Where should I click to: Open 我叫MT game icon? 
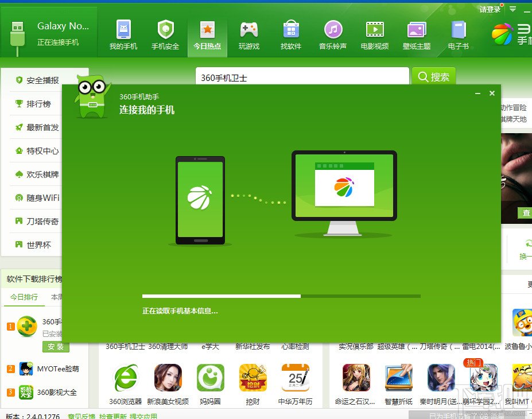click(522, 378)
